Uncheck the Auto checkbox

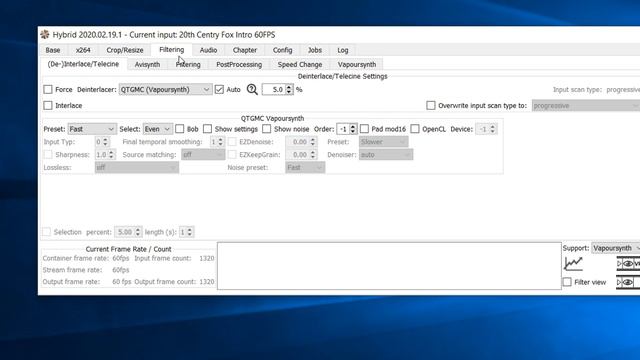pyautogui.click(x=219, y=89)
